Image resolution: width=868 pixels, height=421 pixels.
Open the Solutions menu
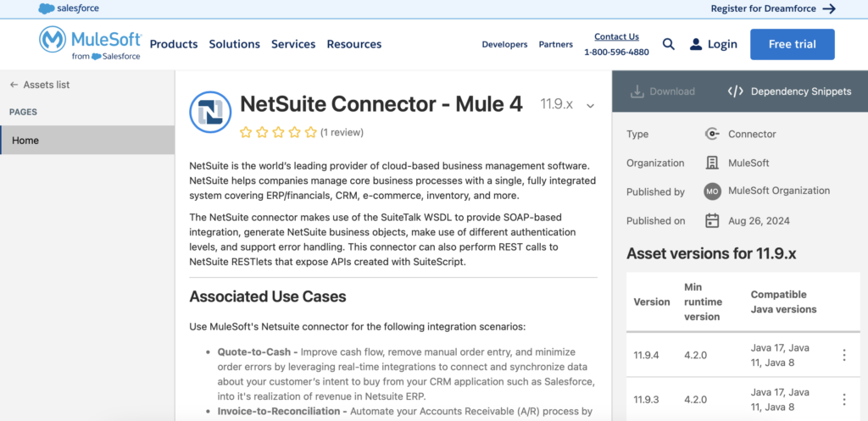click(x=234, y=44)
